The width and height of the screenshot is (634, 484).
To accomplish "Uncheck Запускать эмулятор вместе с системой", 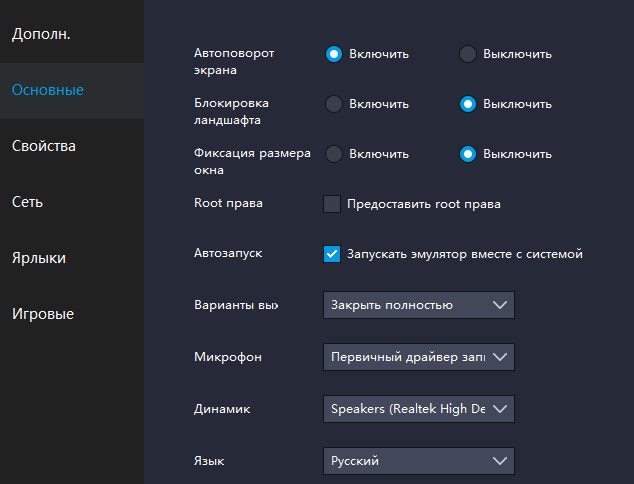I will [332, 254].
